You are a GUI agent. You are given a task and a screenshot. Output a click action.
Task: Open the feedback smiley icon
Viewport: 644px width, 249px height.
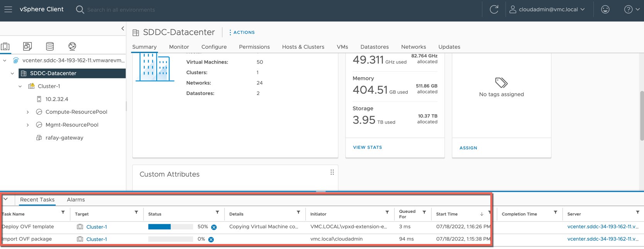(x=605, y=9)
